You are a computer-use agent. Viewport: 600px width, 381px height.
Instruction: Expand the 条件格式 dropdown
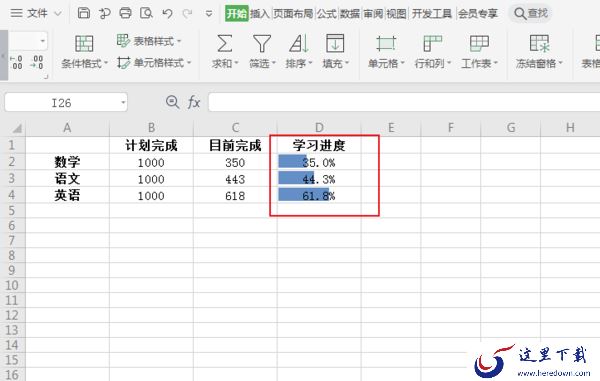point(106,64)
